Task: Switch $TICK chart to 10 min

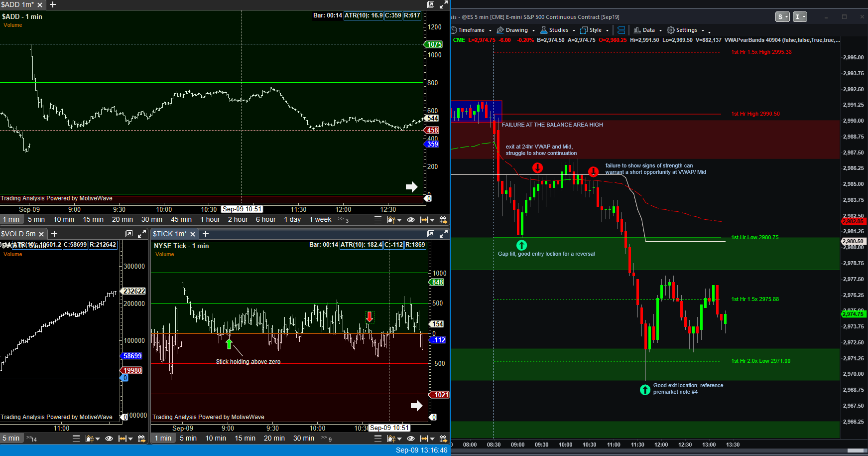Action: (x=216, y=439)
